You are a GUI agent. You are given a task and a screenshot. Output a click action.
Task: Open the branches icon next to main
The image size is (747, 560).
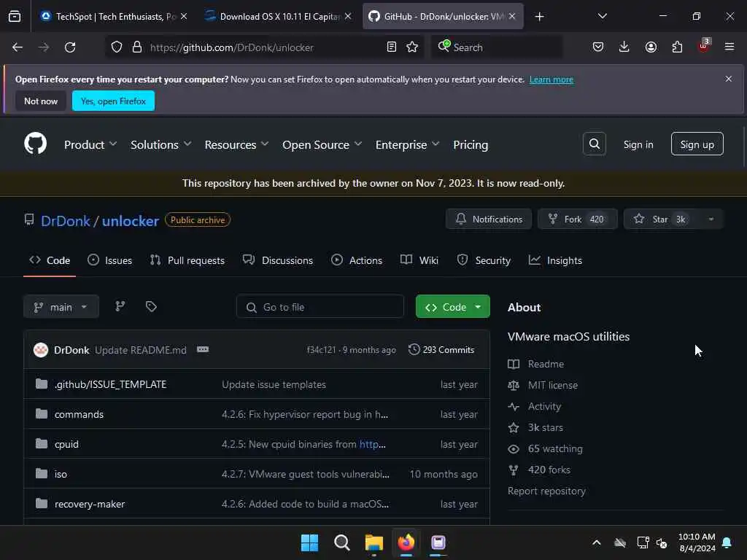(120, 307)
